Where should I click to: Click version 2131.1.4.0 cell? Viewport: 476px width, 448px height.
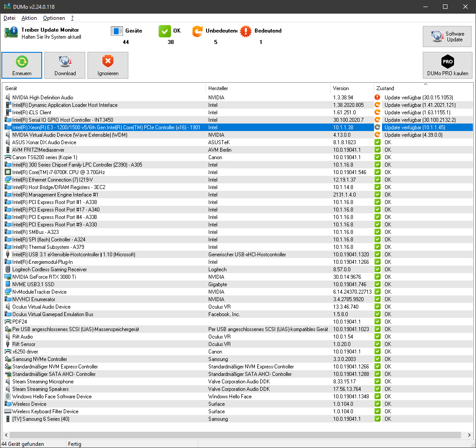click(x=345, y=194)
